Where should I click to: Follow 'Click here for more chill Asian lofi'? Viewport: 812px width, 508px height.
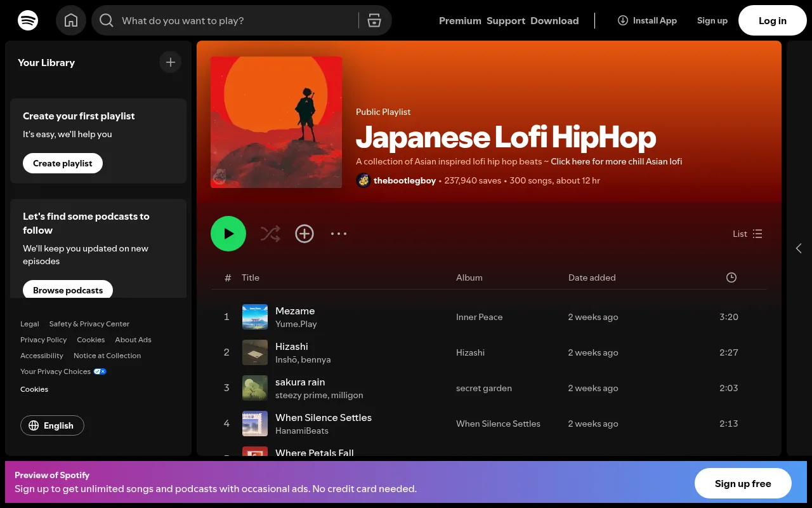(x=617, y=161)
